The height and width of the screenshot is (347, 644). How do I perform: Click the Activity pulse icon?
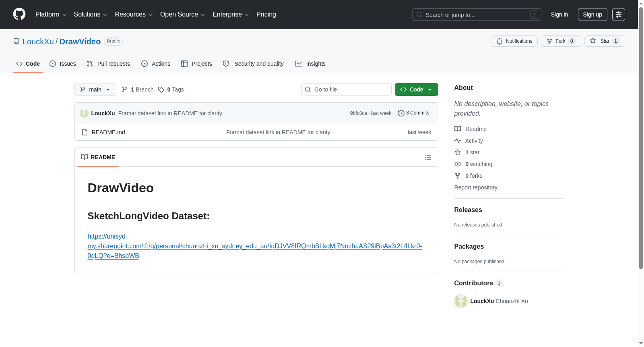pos(458,141)
